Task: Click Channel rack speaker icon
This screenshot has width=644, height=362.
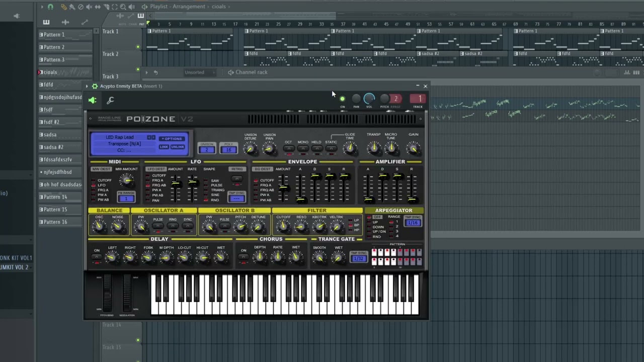Action: [231, 72]
